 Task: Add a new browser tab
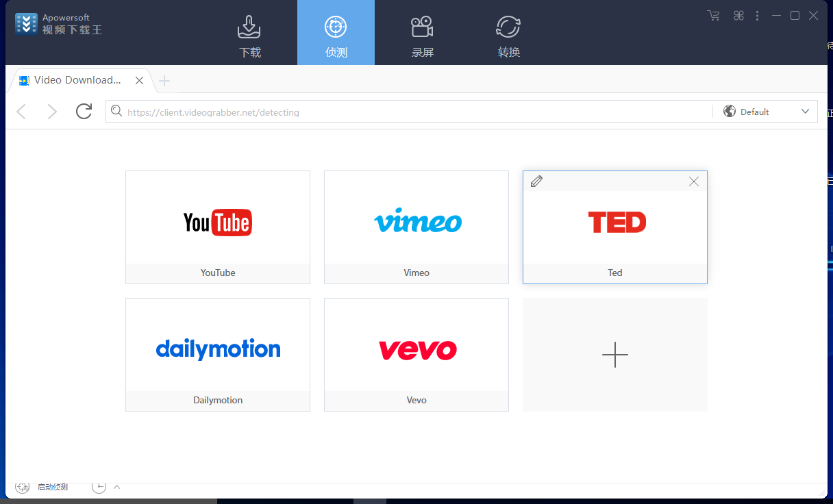pyautogui.click(x=164, y=81)
